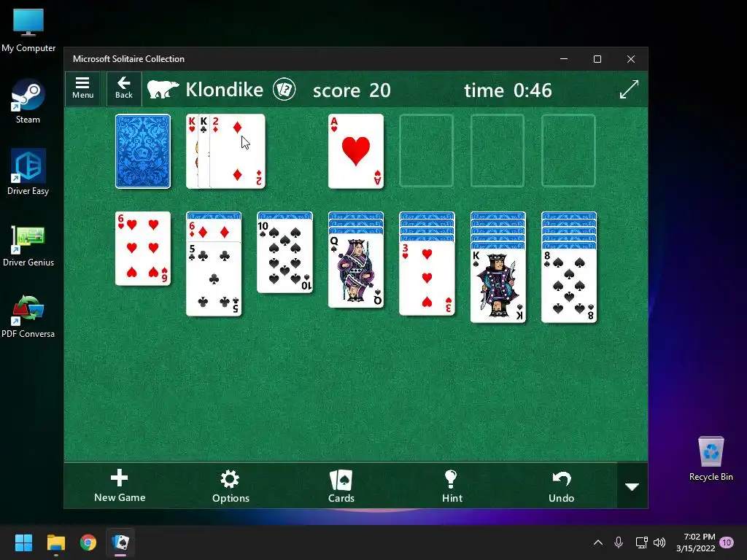Open File Explorer from taskbar
This screenshot has height=560, width=747.
coord(55,542)
